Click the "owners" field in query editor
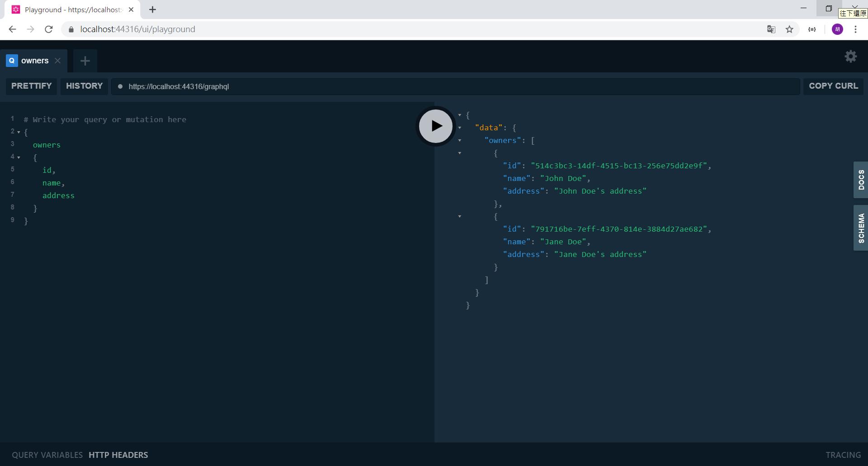Image resolution: width=868 pixels, height=466 pixels. [47, 145]
